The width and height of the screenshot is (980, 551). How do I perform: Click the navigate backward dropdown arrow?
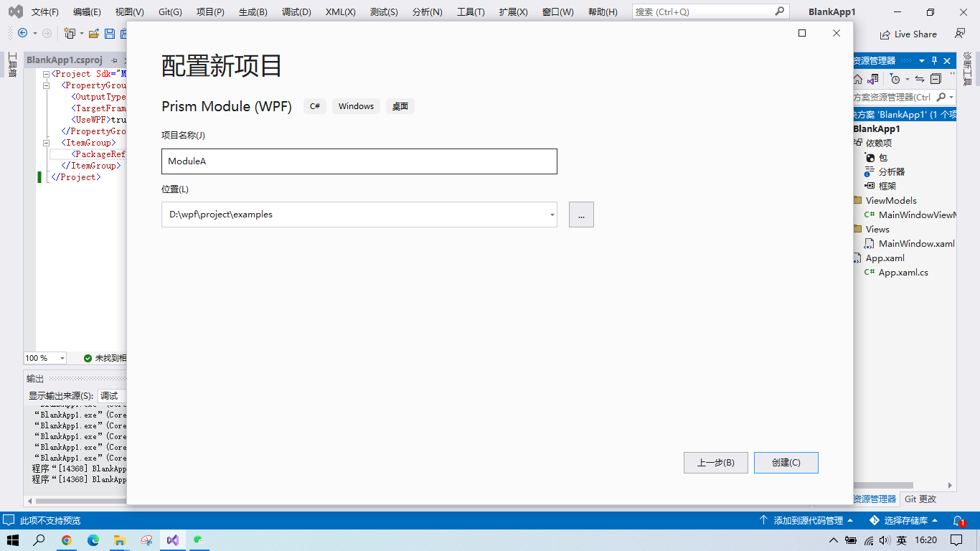click(34, 34)
